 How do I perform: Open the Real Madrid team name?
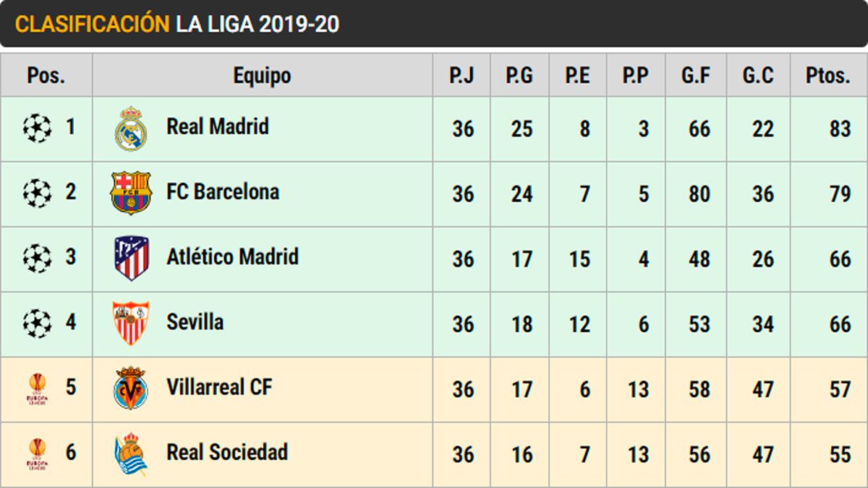[218, 127]
